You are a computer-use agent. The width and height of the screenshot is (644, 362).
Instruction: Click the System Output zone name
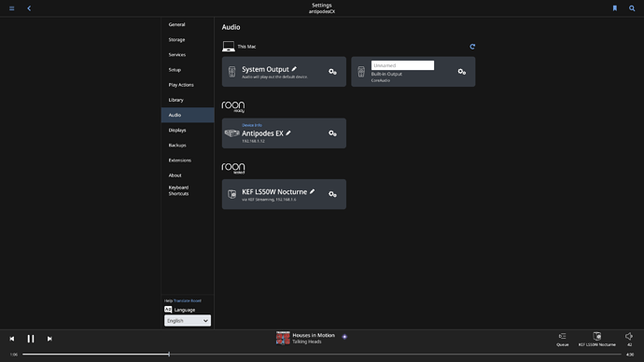pyautogui.click(x=265, y=69)
